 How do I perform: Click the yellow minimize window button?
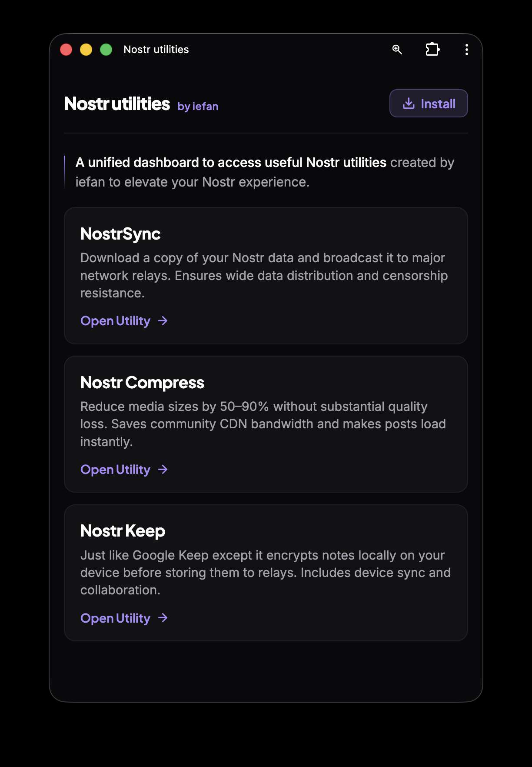pyautogui.click(x=86, y=50)
